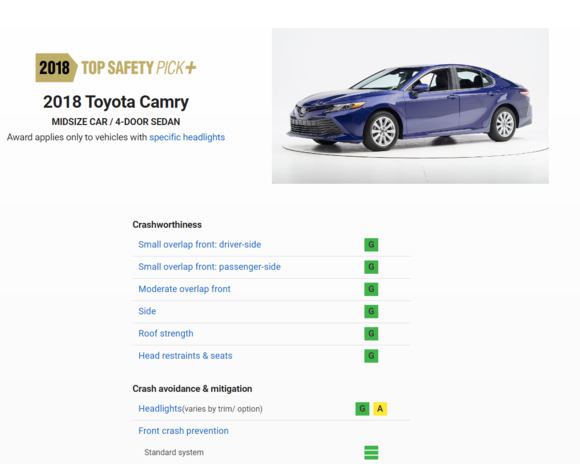Open the Headlights rating link
This screenshot has width=580, height=464.
click(x=160, y=408)
